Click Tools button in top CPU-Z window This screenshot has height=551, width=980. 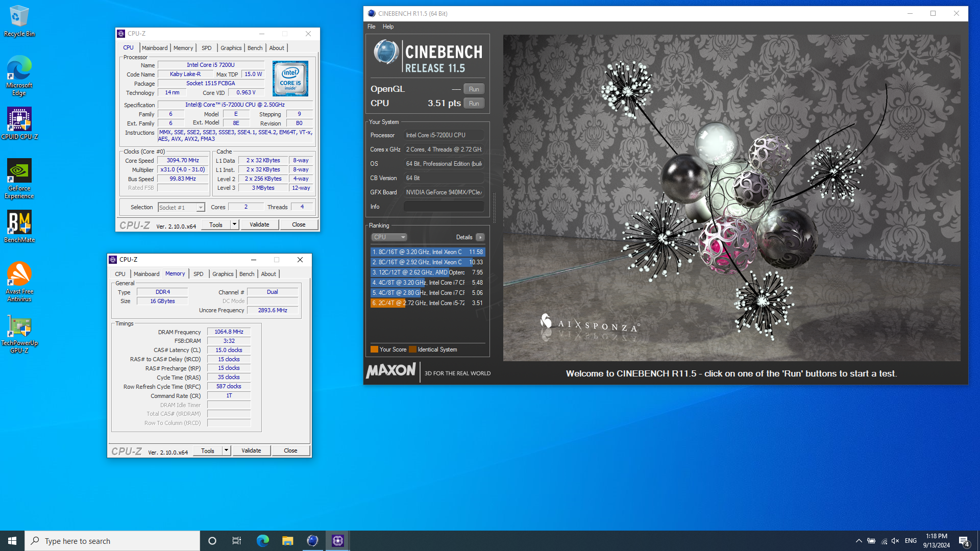pyautogui.click(x=216, y=224)
